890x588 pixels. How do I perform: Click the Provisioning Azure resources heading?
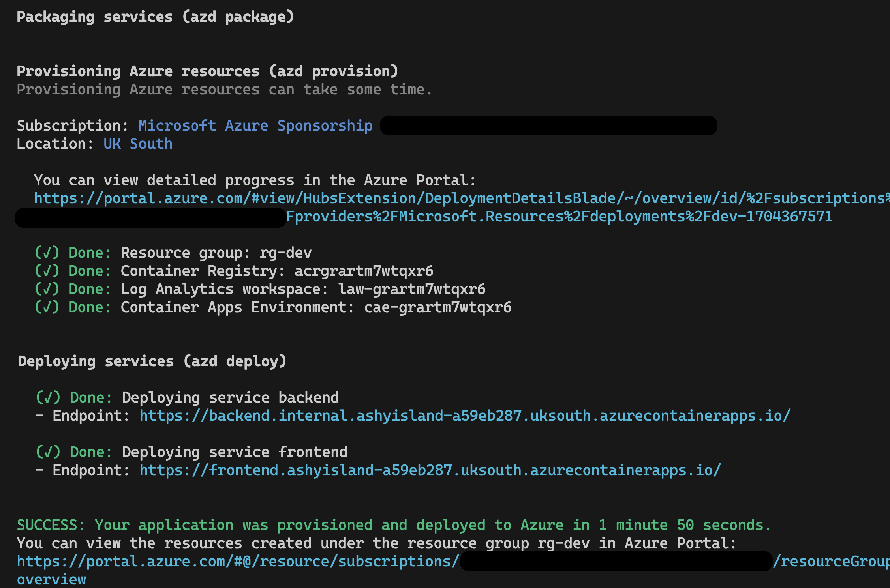point(207,71)
